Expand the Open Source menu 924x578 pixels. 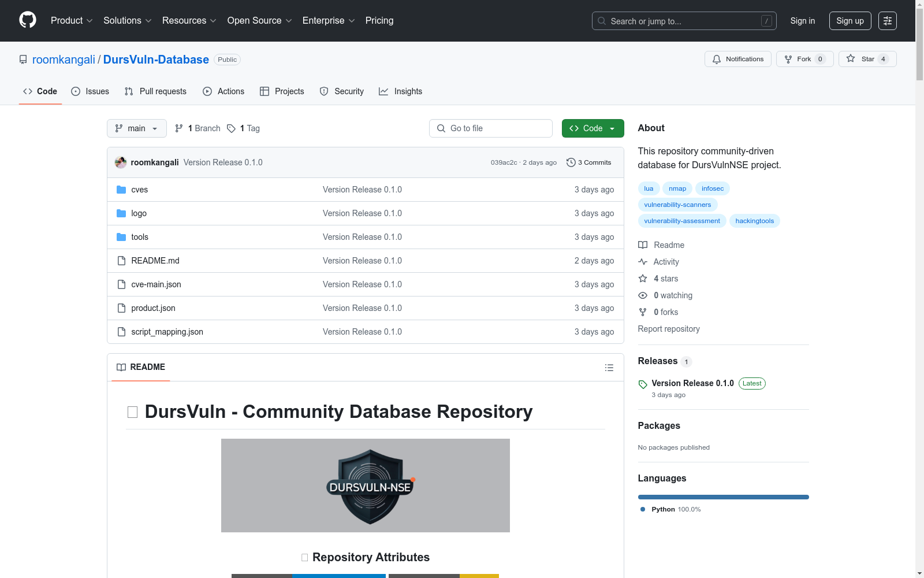click(260, 21)
